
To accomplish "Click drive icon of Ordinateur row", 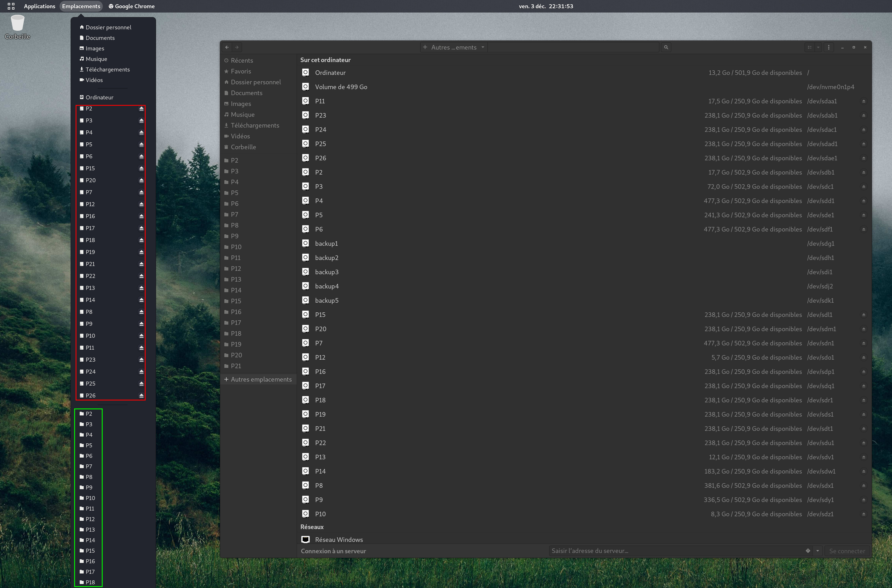I will point(305,72).
